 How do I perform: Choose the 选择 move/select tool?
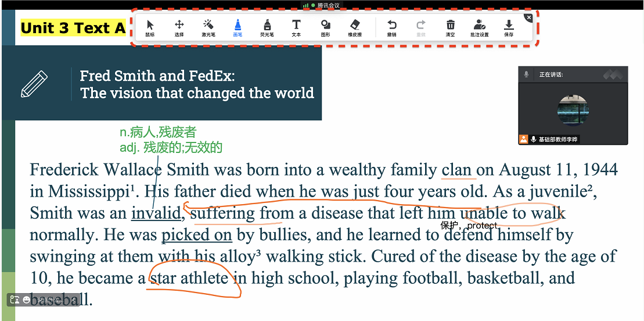point(179,28)
